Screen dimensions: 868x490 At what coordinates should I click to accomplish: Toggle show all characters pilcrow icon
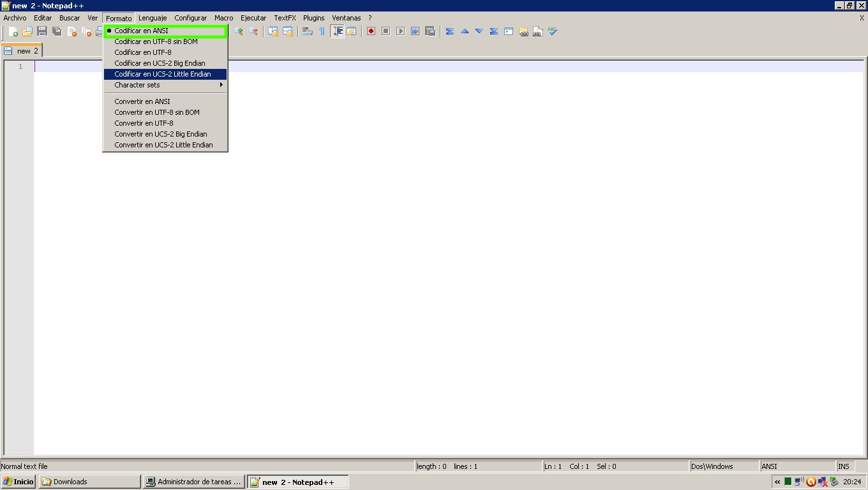pos(322,31)
